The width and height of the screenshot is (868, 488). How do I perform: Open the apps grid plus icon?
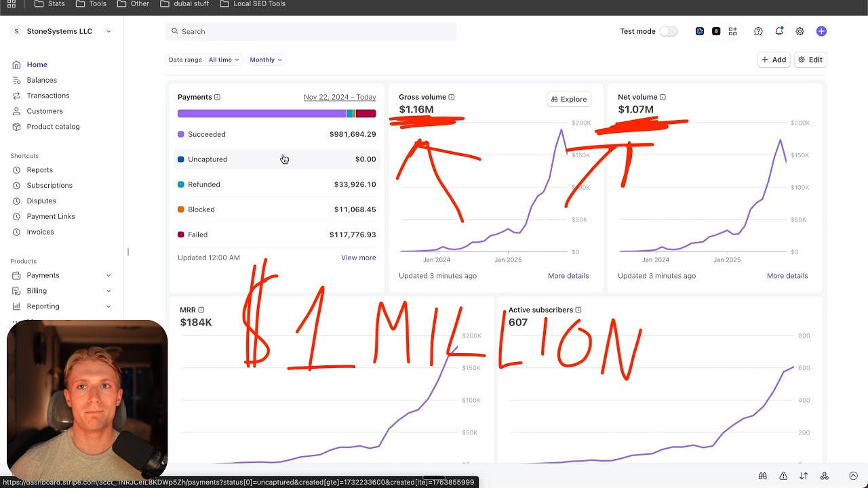[x=732, y=31]
